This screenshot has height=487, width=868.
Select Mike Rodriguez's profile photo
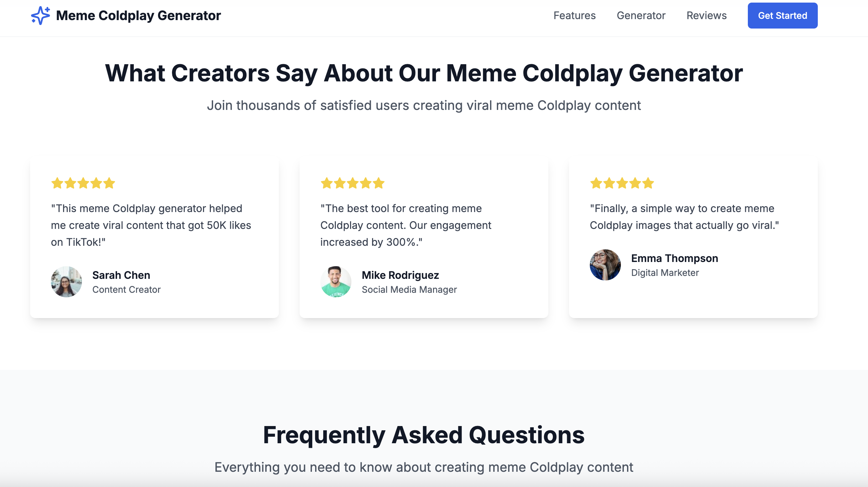pyautogui.click(x=336, y=282)
